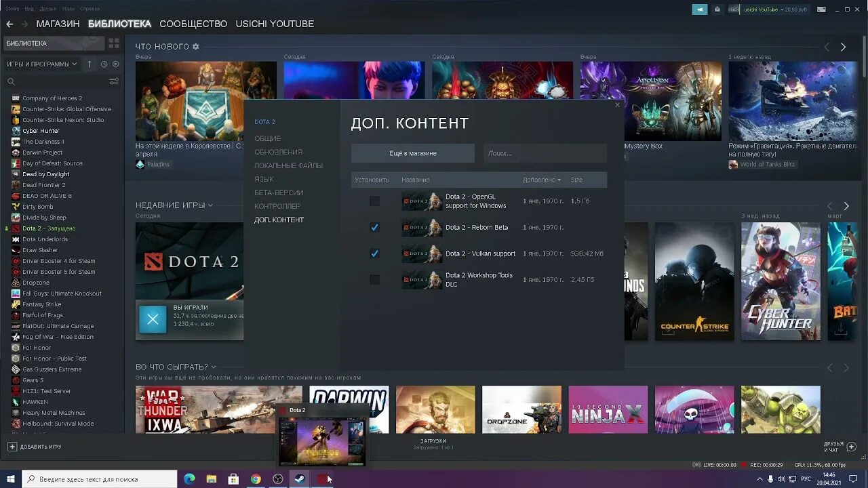This screenshot has height=488, width=868.
Task: Select 'Бета-версии' in properties sidebar
Action: tap(279, 192)
